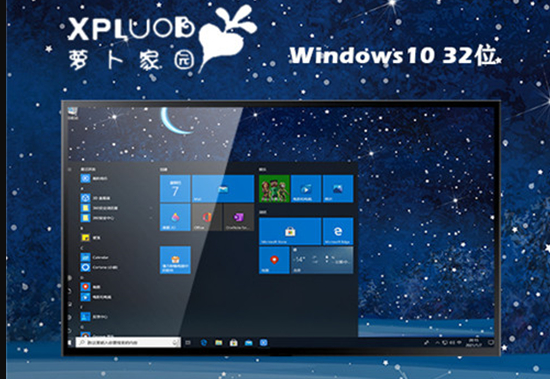Open Task View on the taskbar
Viewport: 550px width, 379px height.
(x=188, y=343)
